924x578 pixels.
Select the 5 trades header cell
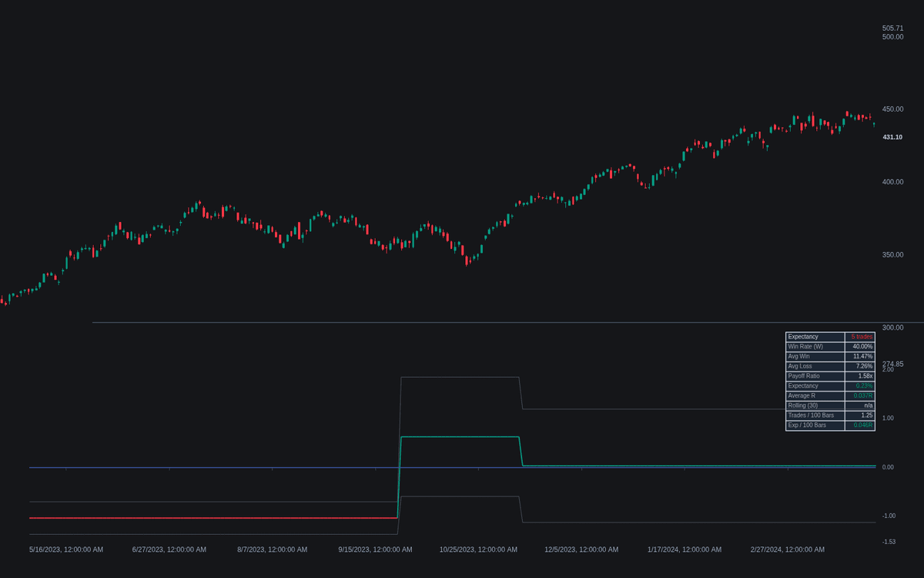[860, 337]
